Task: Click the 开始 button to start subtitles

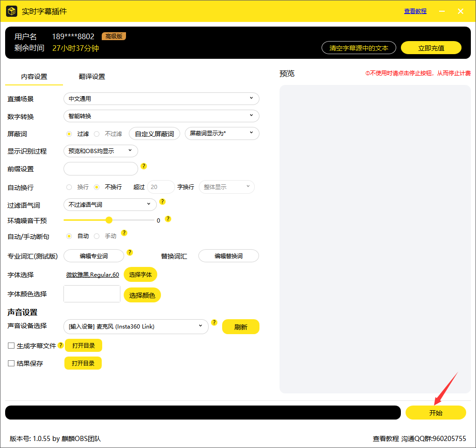Action: pos(435,413)
